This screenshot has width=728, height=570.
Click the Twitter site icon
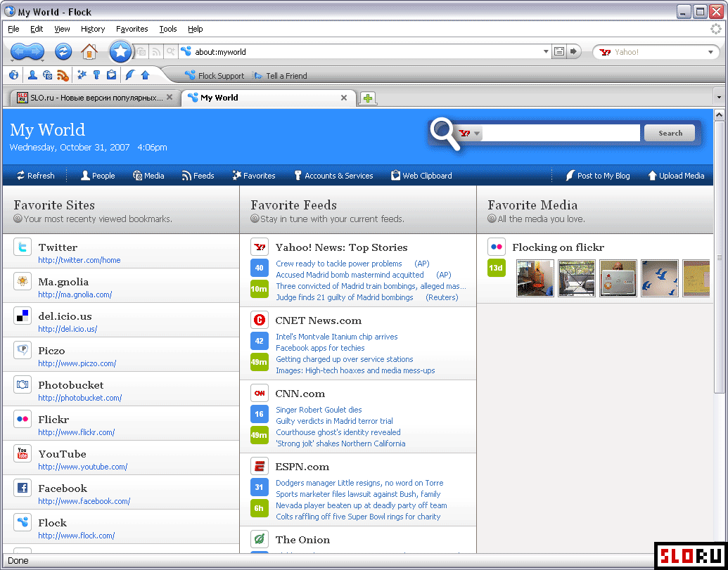click(23, 247)
